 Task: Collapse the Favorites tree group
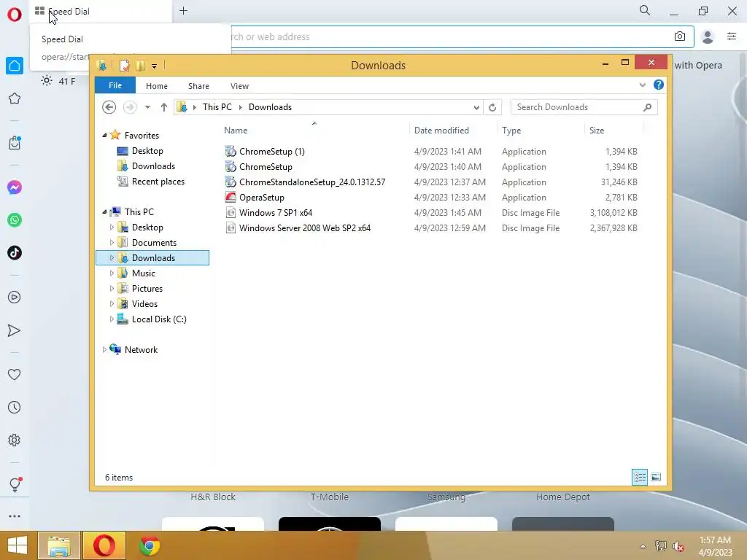(x=104, y=136)
